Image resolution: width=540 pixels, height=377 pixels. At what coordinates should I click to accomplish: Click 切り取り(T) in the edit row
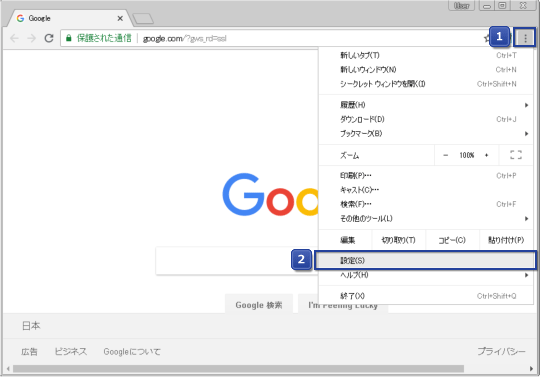tap(398, 240)
